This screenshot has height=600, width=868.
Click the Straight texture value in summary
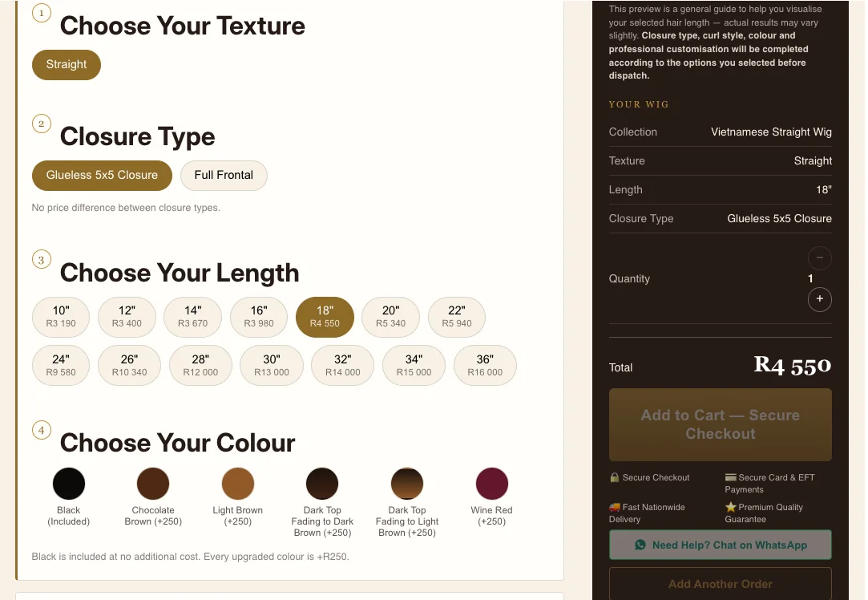point(813,160)
